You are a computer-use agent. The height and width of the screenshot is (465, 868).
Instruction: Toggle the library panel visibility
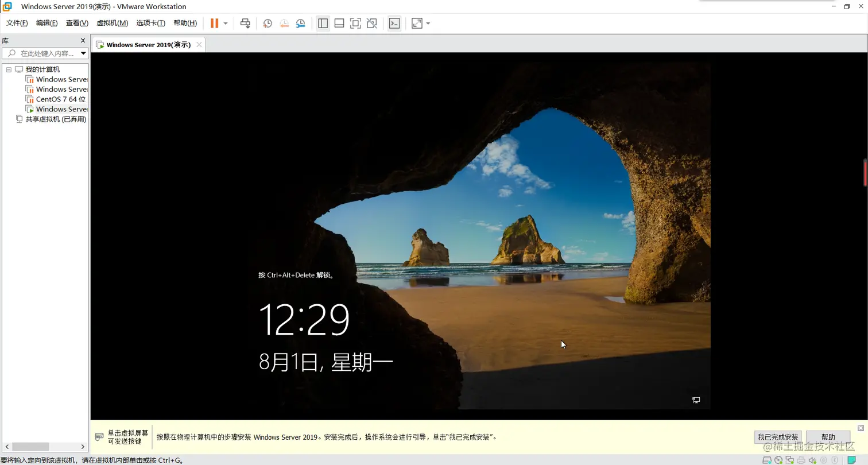(x=323, y=23)
